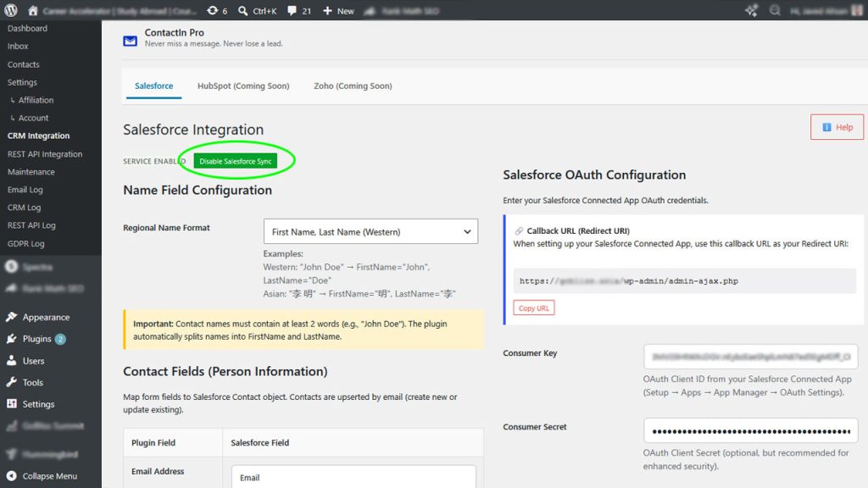This screenshot has width=868, height=488.
Task: Click the Email Salesforce Field input
Action: click(x=353, y=477)
